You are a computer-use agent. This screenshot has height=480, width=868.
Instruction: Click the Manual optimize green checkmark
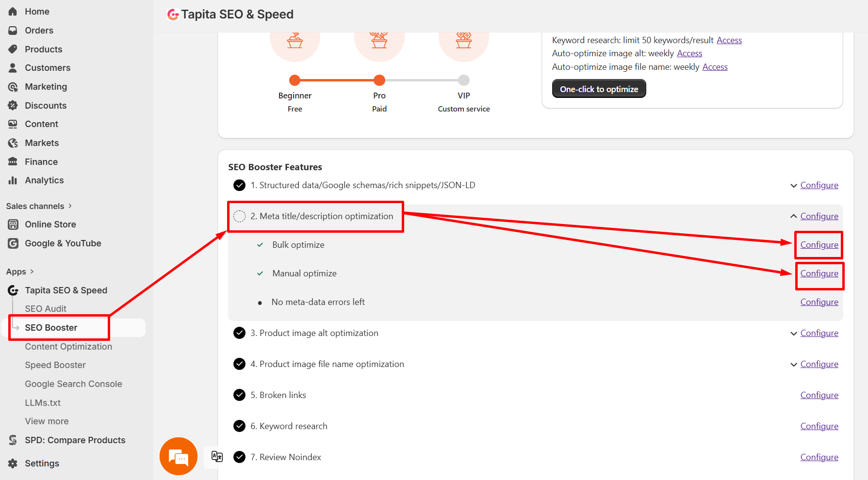[260, 273]
